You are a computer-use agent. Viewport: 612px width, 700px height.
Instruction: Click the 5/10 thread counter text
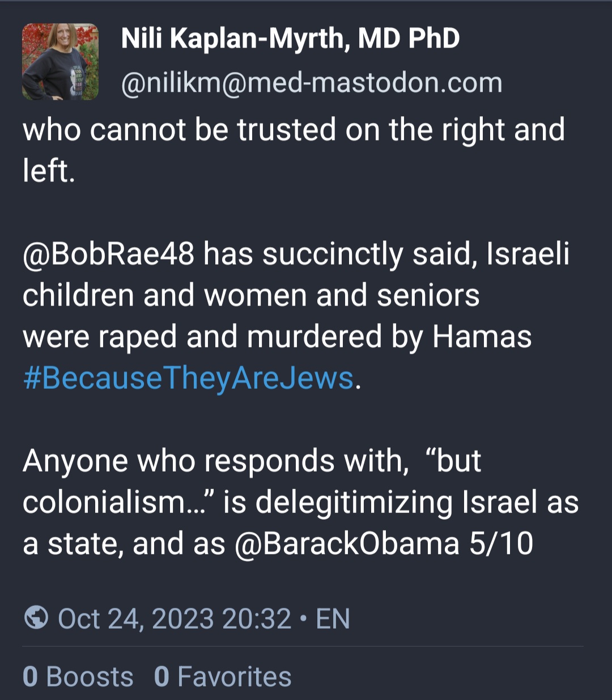click(501, 544)
